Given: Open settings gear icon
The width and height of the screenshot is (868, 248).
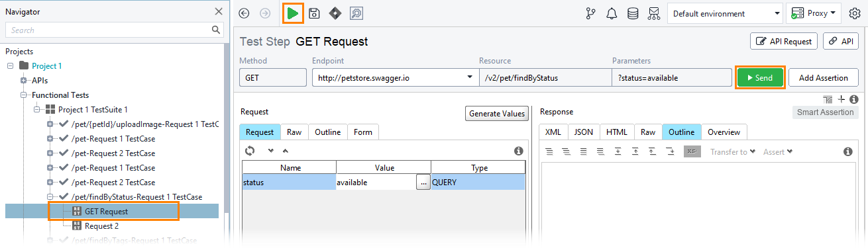Looking at the screenshot, I should [855, 13].
